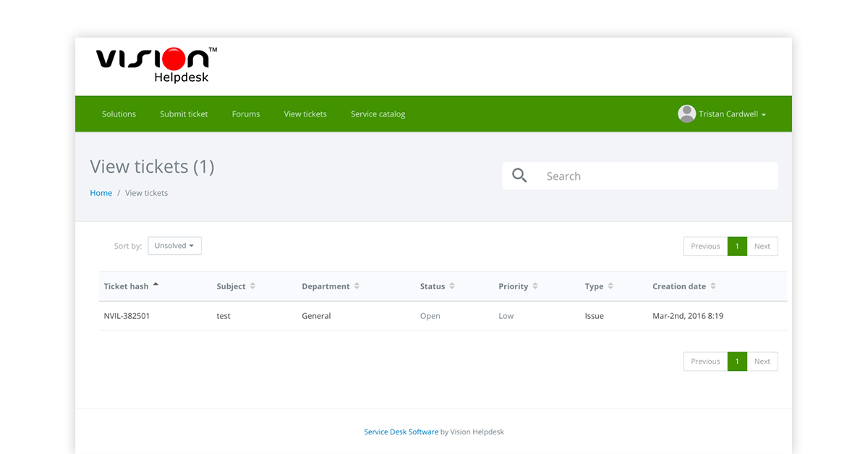Click the 'test' subject cell
This screenshot has width=868, height=454.
tap(224, 316)
